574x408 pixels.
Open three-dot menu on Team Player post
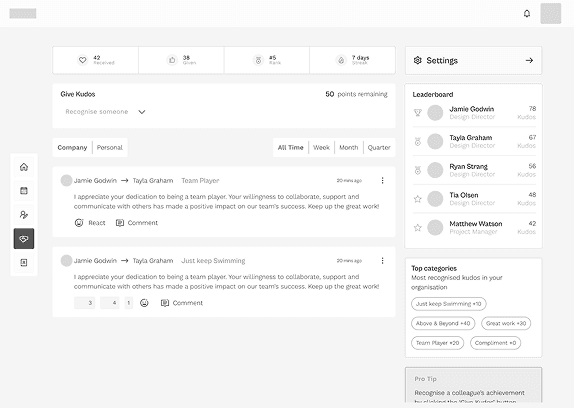coord(383,180)
